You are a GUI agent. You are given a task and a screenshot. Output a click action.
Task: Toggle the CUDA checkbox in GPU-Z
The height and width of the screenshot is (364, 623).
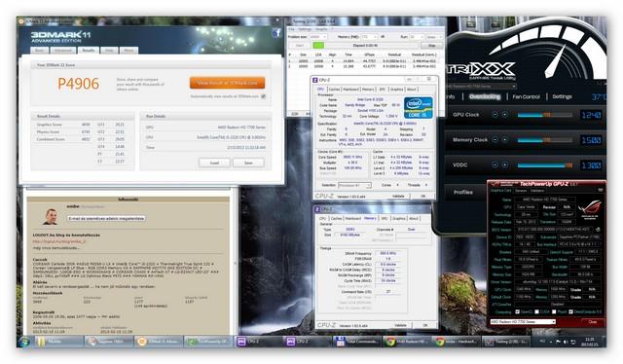pyautogui.click(x=536, y=311)
